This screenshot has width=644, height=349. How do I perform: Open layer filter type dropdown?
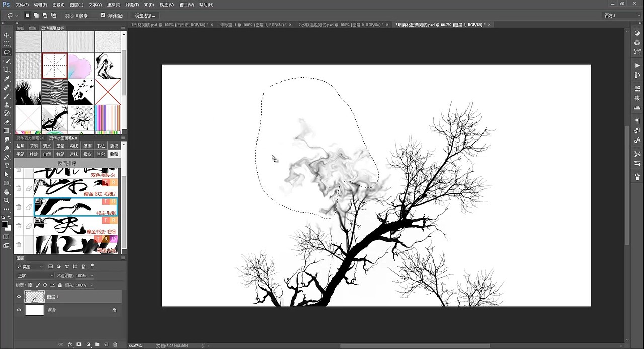coord(30,267)
